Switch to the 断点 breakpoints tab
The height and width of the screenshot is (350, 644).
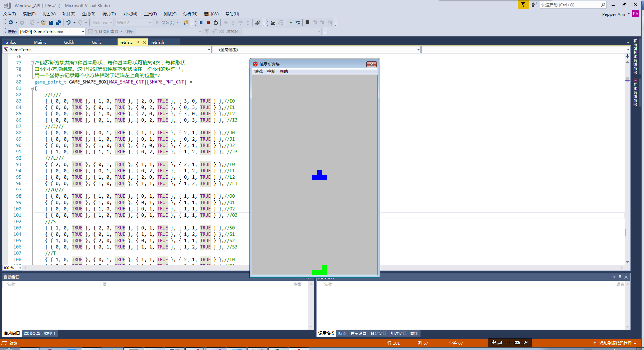pos(342,333)
